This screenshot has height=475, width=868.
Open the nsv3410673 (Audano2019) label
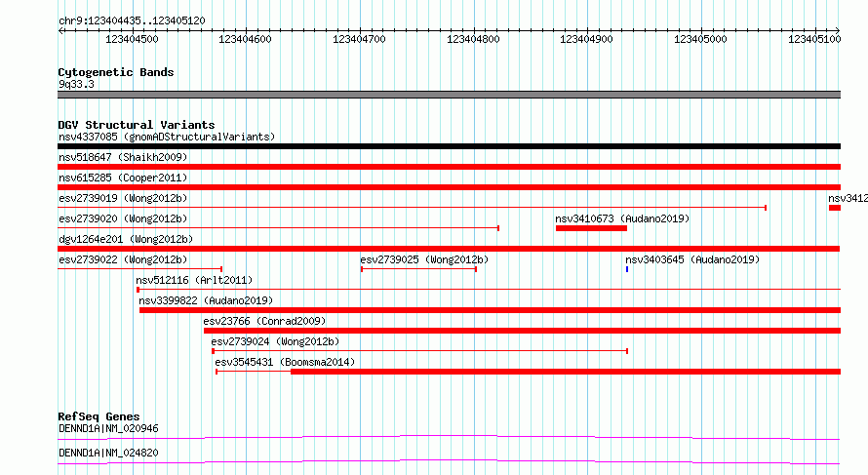622,218
